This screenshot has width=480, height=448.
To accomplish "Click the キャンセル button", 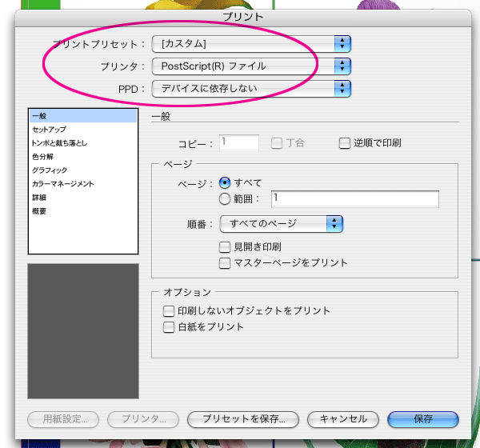I will pyautogui.click(x=343, y=419).
